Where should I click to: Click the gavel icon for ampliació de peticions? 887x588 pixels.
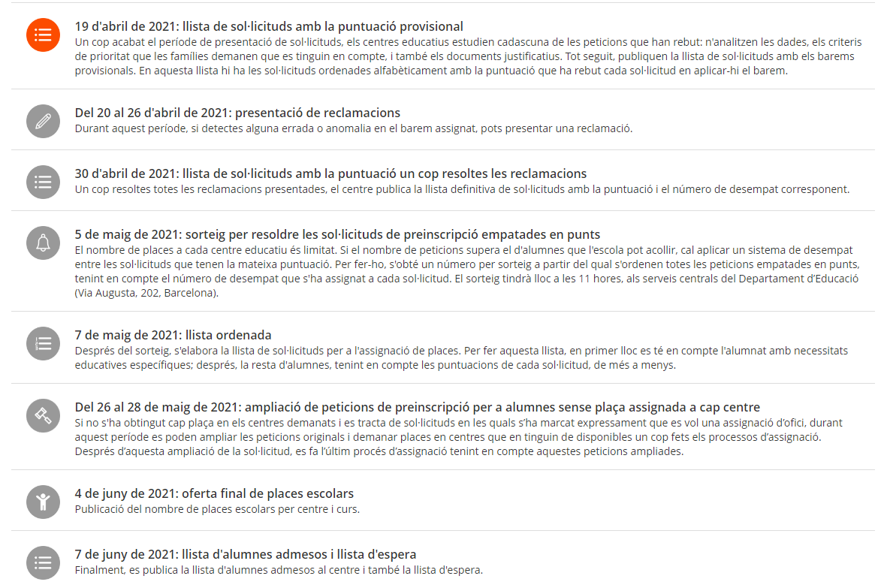coord(43,415)
